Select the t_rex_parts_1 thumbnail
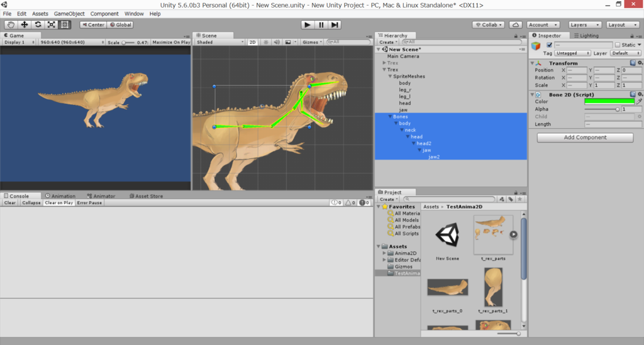Image resolution: width=644 pixels, height=345 pixels. pyautogui.click(x=493, y=287)
